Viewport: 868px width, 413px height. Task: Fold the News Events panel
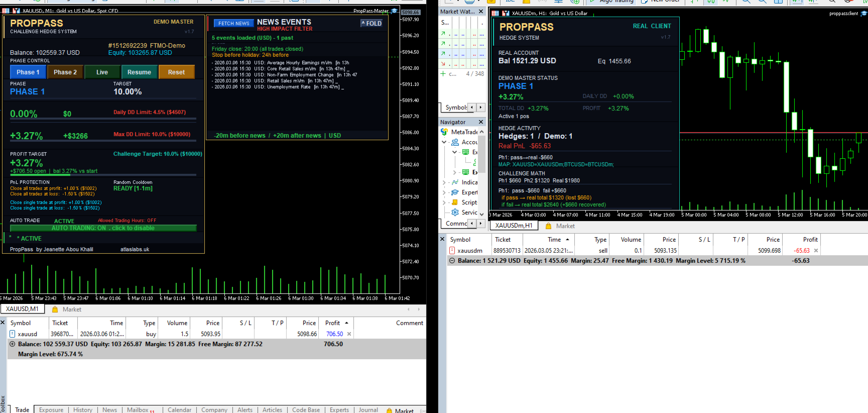(372, 24)
